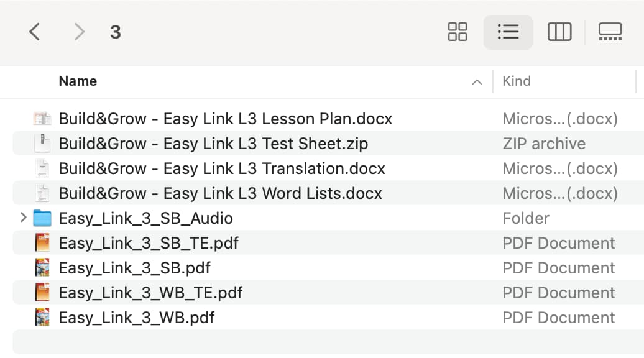Sort files by Kind column header
This screenshot has width=644, height=358.
(517, 81)
